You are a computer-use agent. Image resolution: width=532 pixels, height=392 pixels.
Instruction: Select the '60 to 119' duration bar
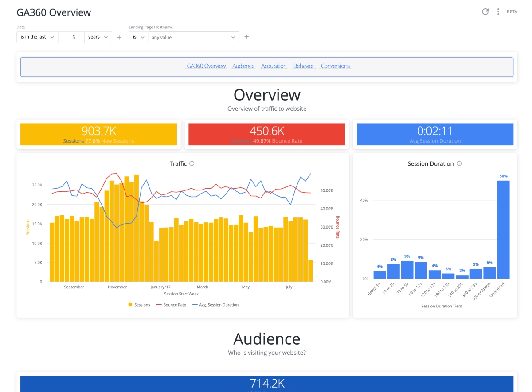(x=421, y=270)
